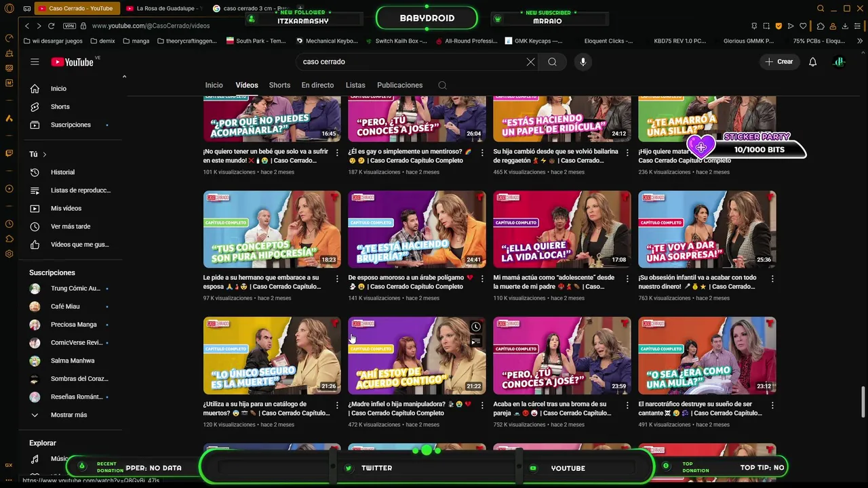The image size is (868, 488).
Task: Go back with the browser back arrow
Action: tap(27, 26)
